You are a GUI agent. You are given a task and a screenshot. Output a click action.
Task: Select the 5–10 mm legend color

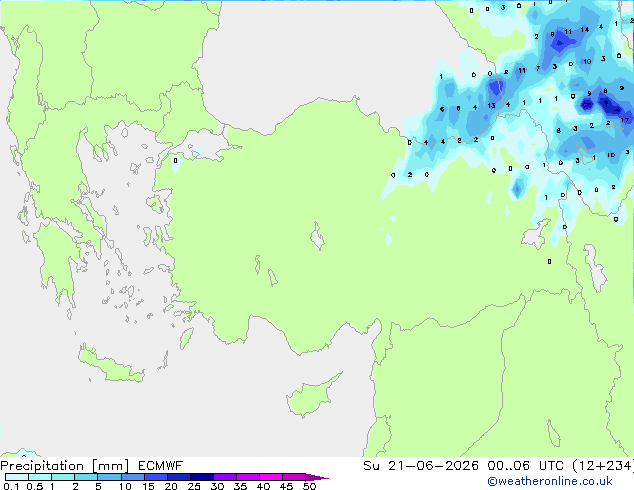(x=109, y=477)
